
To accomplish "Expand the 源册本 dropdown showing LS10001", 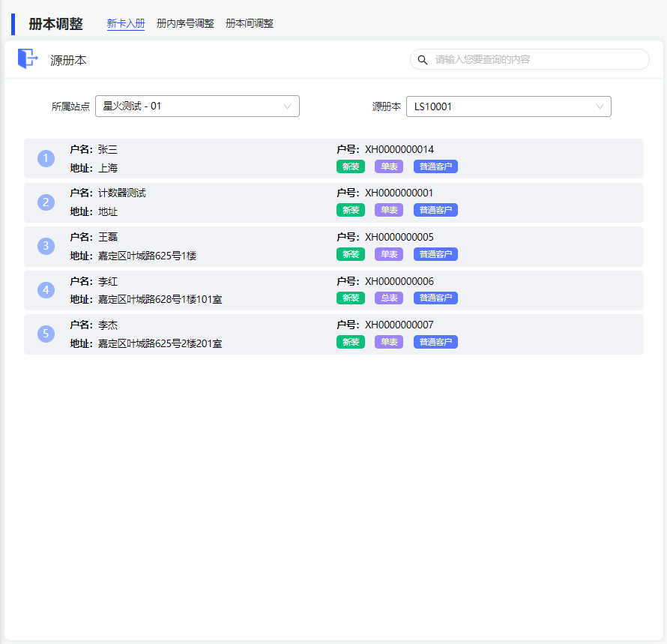I will tap(509, 106).
